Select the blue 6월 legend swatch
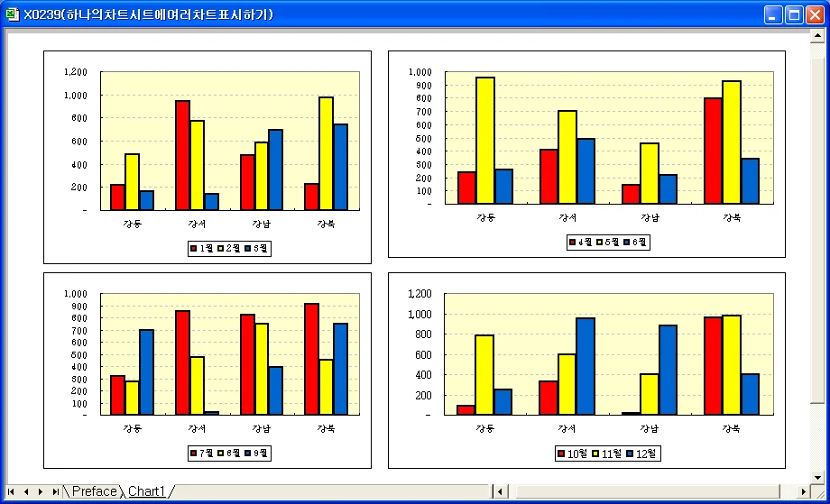Screen dimensions: 830x504 coord(627,243)
